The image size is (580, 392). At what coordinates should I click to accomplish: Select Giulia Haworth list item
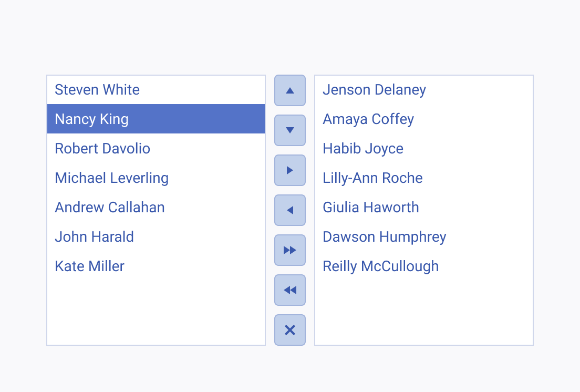point(424,207)
